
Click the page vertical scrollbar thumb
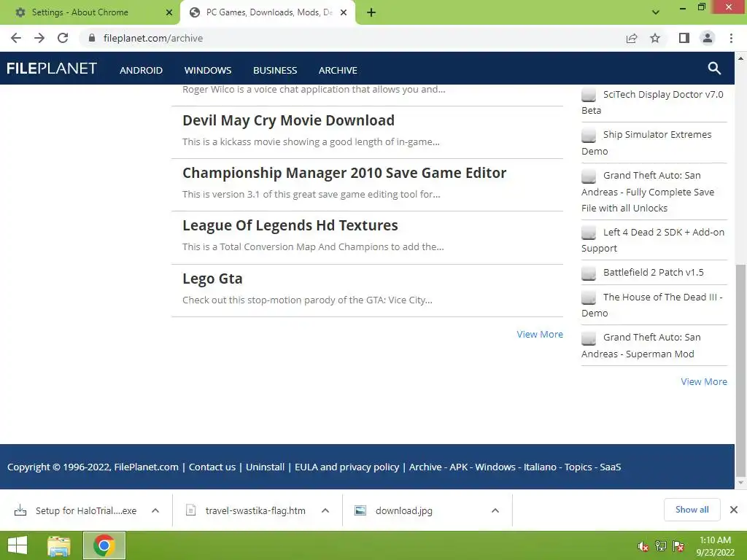point(740,370)
